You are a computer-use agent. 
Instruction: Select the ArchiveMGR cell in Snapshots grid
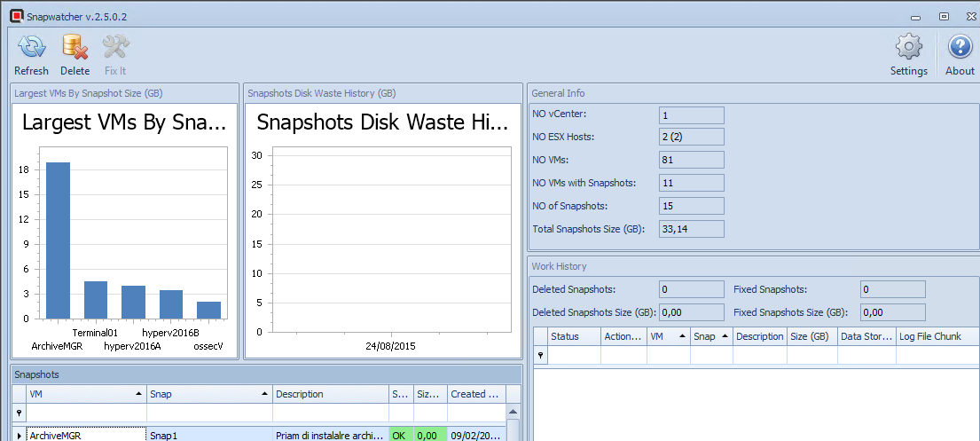coord(86,435)
